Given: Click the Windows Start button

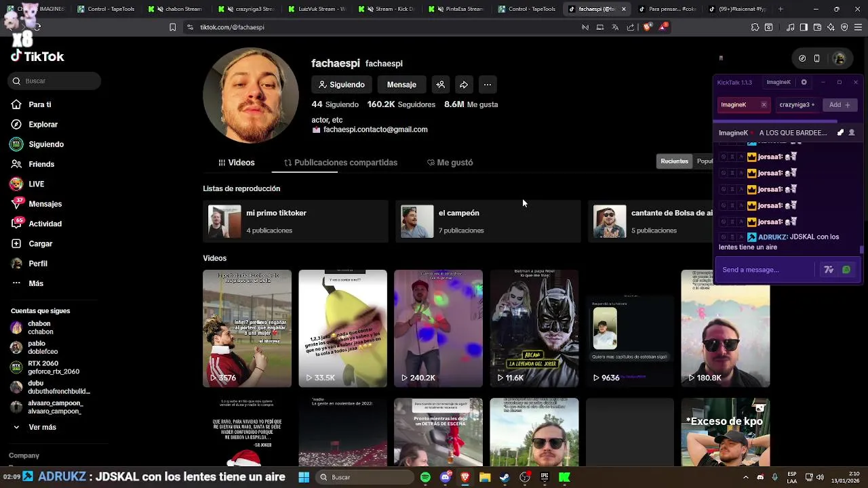Looking at the screenshot, I should [304, 477].
